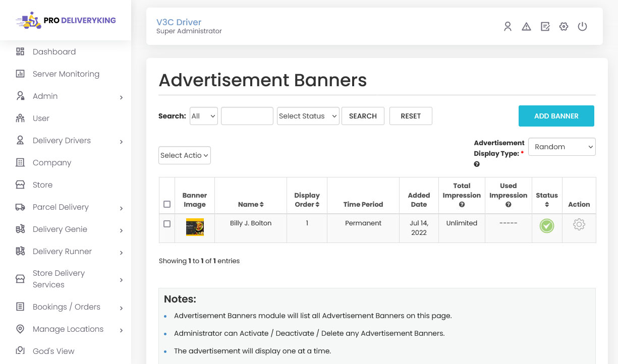Click the power logout icon
Viewport: 618px width, 364px height.
(583, 27)
